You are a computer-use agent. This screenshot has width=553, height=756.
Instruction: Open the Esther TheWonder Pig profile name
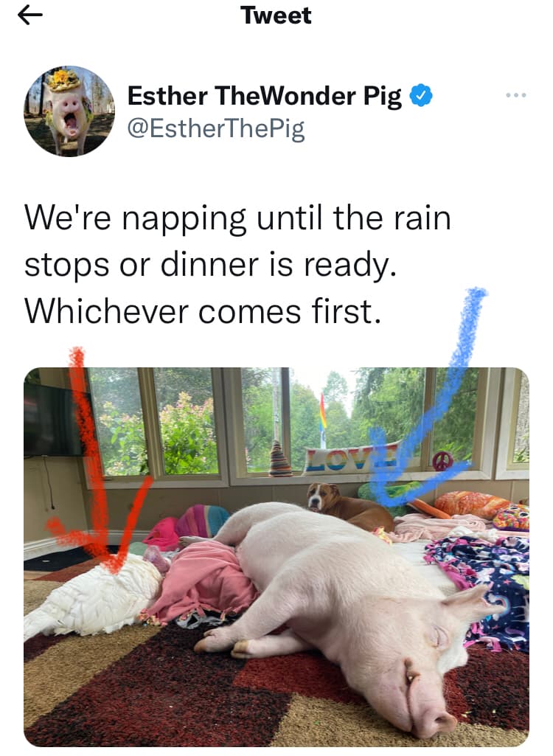[x=264, y=95]
